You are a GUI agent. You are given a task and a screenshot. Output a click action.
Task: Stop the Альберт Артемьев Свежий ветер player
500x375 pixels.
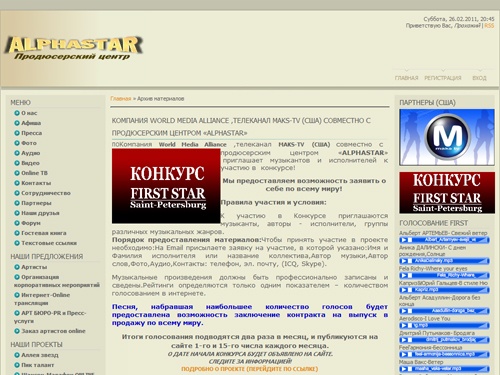(410, 240)
